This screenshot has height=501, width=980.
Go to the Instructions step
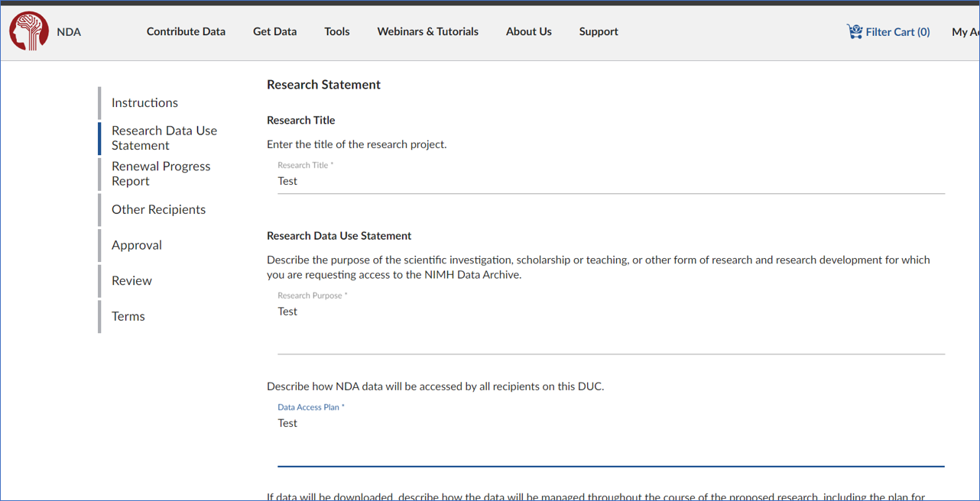coord(144,102)
